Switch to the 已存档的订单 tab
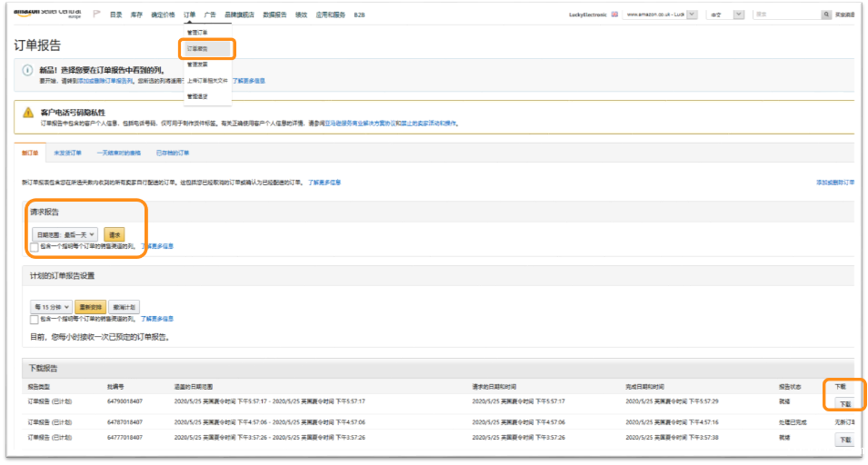This screenshot has width=868, height=465. tap(173, 153)
